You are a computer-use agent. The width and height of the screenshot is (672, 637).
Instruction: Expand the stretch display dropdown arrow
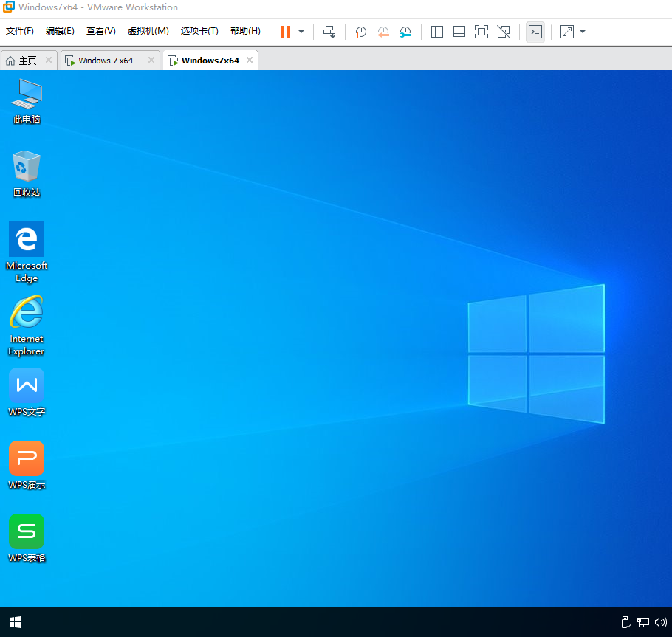coord(583,32)
